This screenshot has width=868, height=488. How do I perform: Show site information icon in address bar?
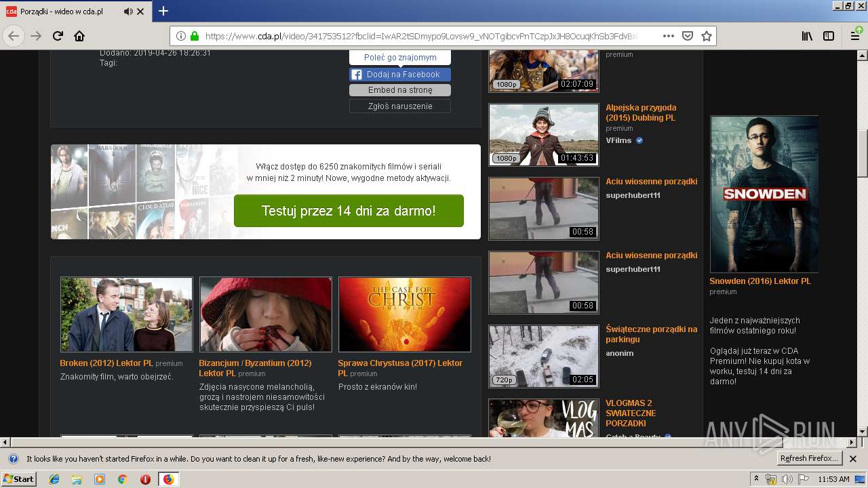pos(181,36)
